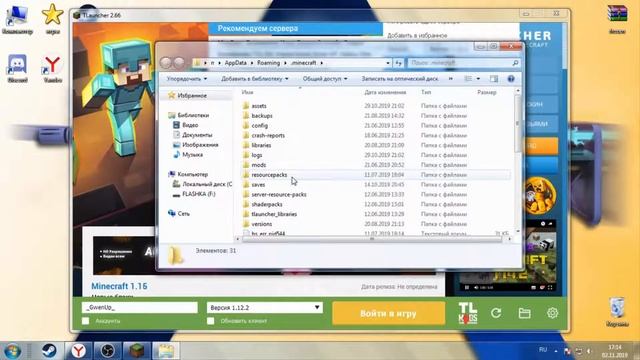Select Библиотеки in navigation pane
This screenshot has height=360, width=640.
coord(193,115)
